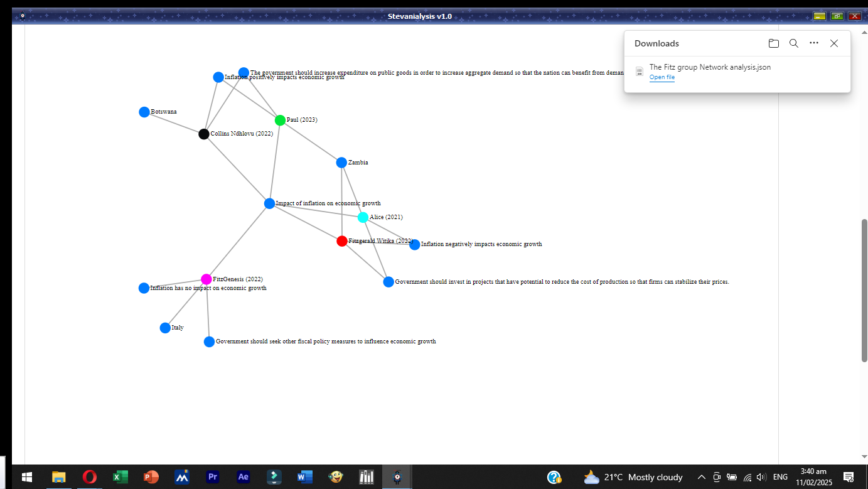Screen dimensions: 868x489
Task: Open the downloads folder icon
Action: [774, 43]
